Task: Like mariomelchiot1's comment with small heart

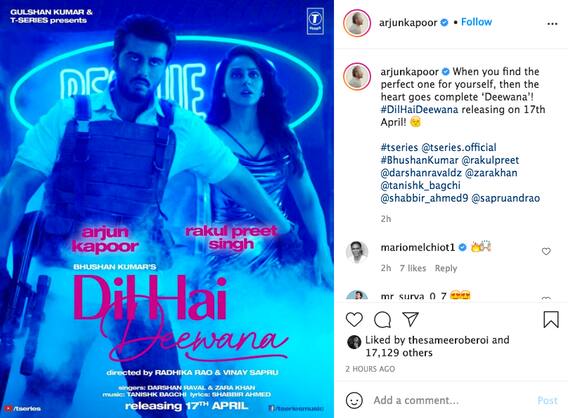Action: click(x=546, y=251)
